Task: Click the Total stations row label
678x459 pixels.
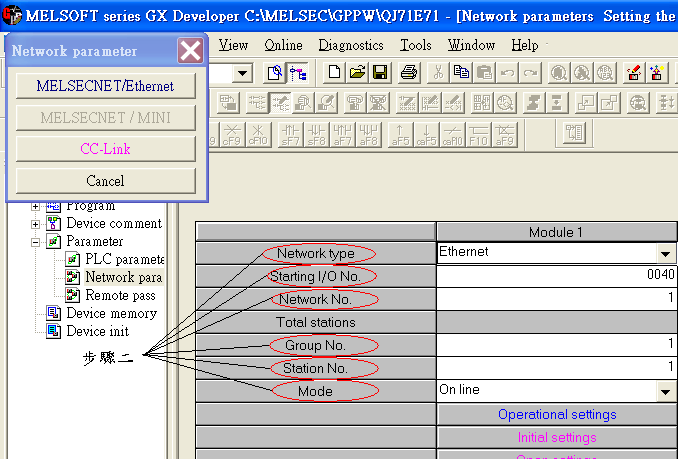Action: point(316,322)
